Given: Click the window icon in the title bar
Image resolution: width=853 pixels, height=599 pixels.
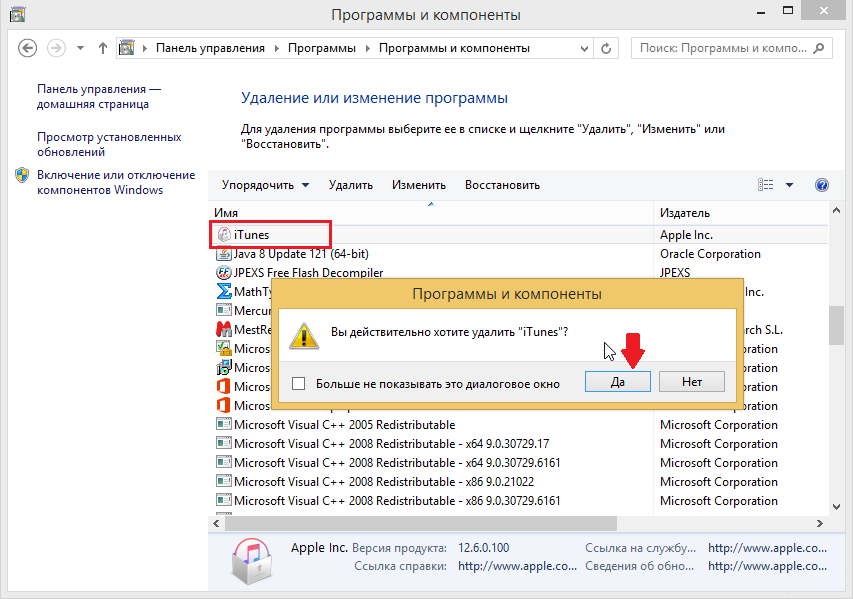Looking at the screenshot, I should pos(17,14).
